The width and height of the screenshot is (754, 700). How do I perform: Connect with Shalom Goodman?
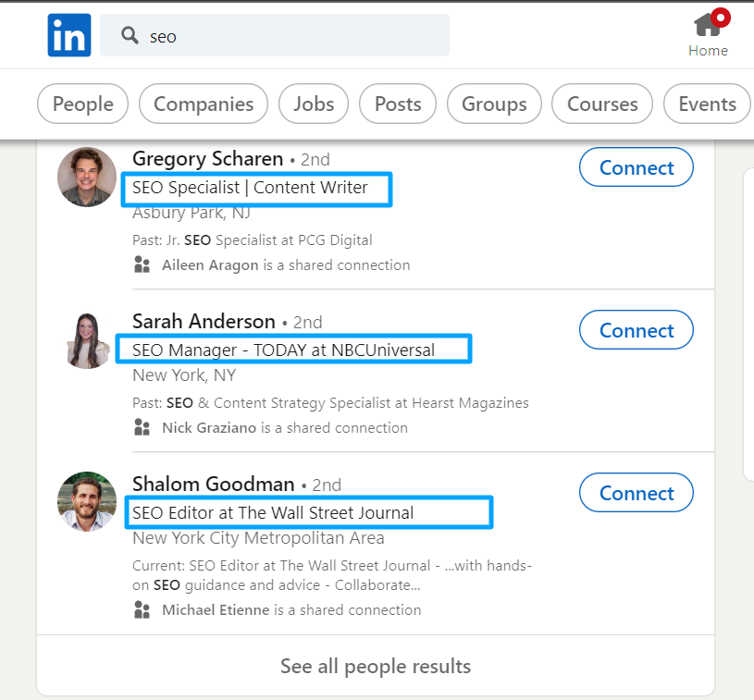point(637,493)
